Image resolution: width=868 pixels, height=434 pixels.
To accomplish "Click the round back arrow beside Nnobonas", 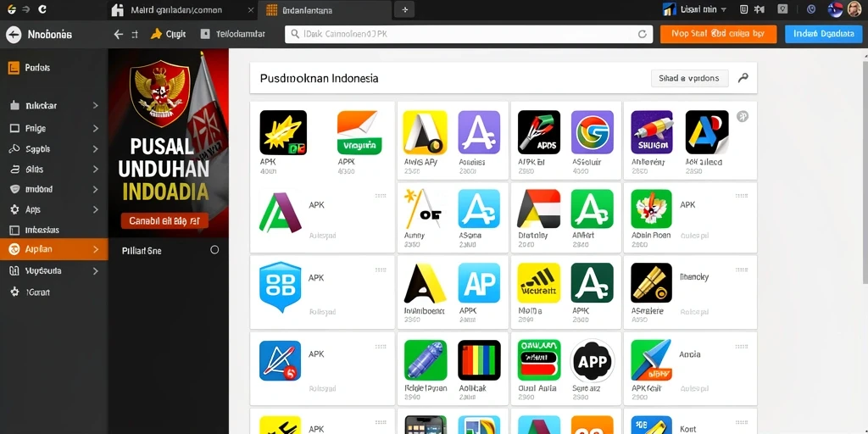I will [14, 35].
